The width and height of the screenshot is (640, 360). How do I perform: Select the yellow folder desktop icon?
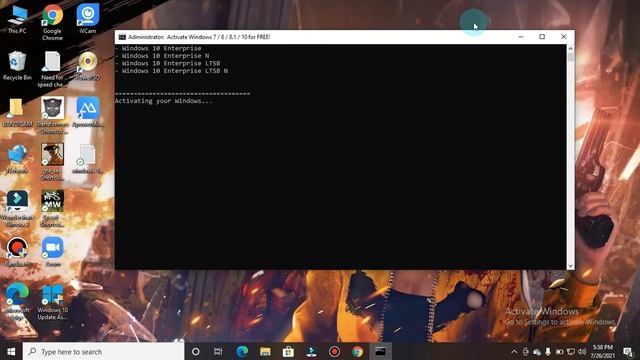click(17, 112)
